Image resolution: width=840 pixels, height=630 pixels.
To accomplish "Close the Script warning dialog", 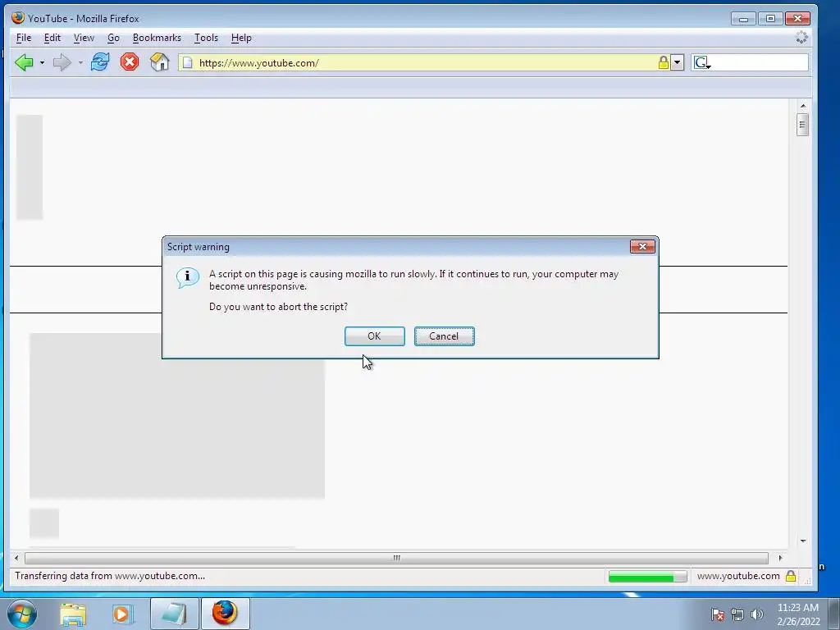I will pos(642,246).
